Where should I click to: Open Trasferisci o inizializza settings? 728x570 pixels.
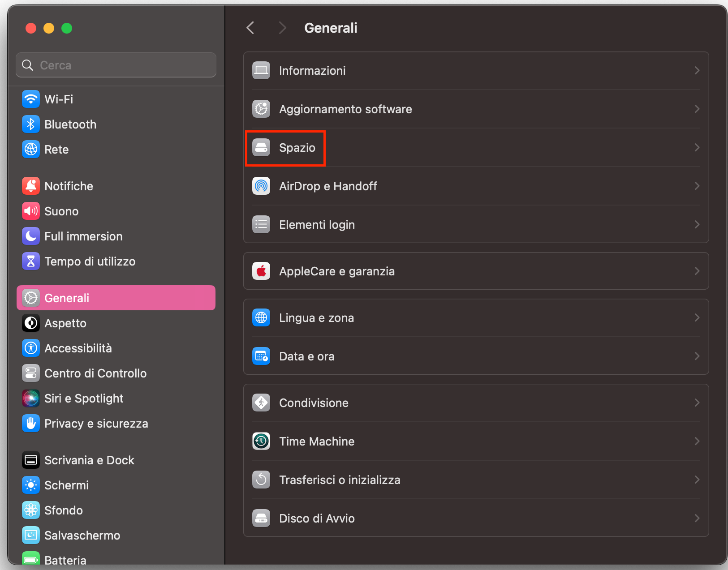point(340,480)
